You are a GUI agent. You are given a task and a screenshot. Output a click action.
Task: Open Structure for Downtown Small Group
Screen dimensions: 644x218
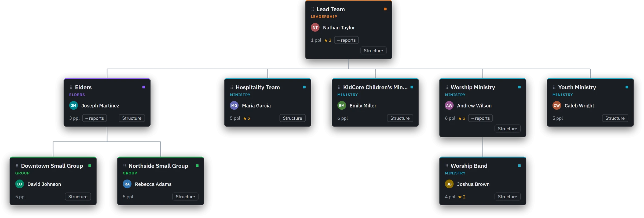(x=78, y=197)
